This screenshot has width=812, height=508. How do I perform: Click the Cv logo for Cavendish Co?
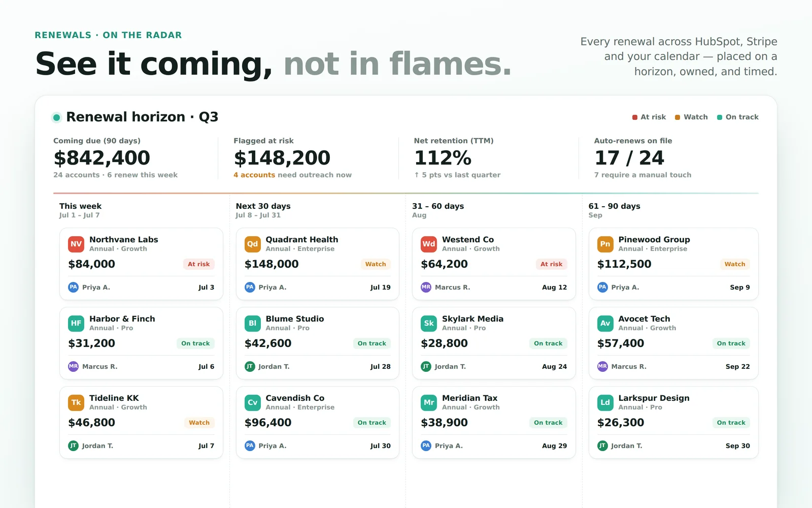252,402
